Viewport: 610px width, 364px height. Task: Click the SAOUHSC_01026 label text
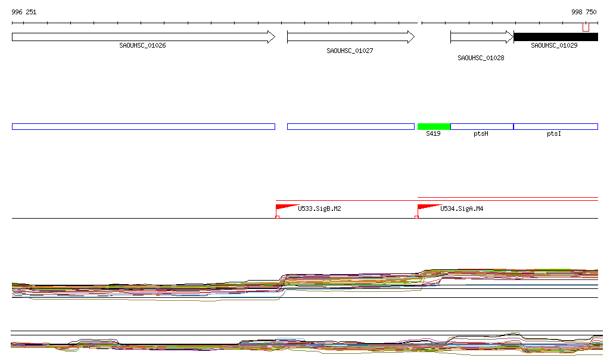click(142, 45)
